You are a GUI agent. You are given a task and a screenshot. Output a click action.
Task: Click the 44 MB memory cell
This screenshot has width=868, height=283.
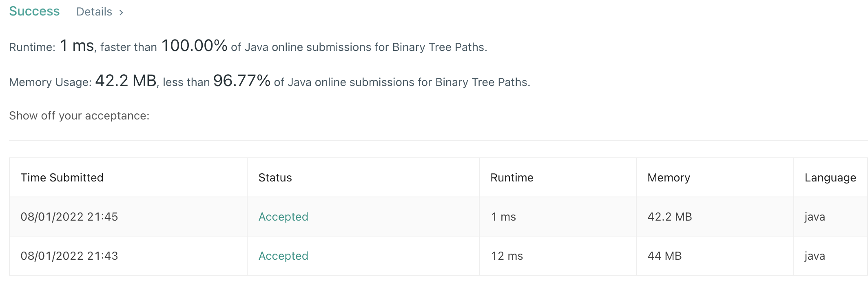[664, 256]
